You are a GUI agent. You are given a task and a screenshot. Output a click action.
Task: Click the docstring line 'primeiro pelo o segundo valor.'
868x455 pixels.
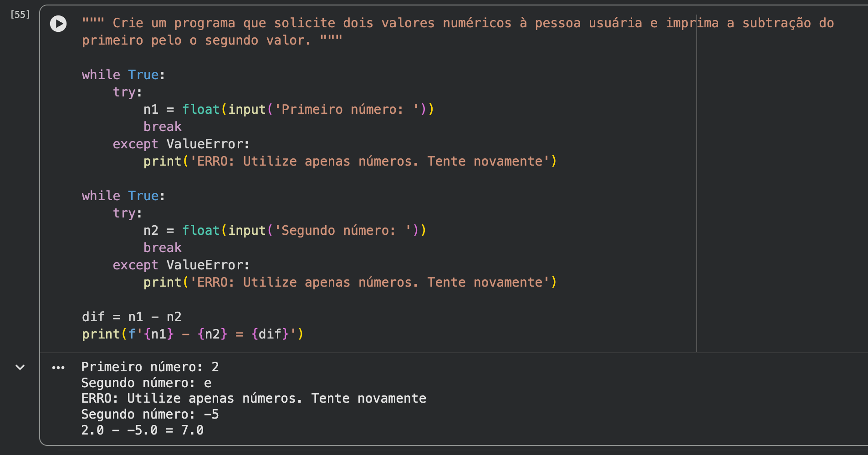212,40
